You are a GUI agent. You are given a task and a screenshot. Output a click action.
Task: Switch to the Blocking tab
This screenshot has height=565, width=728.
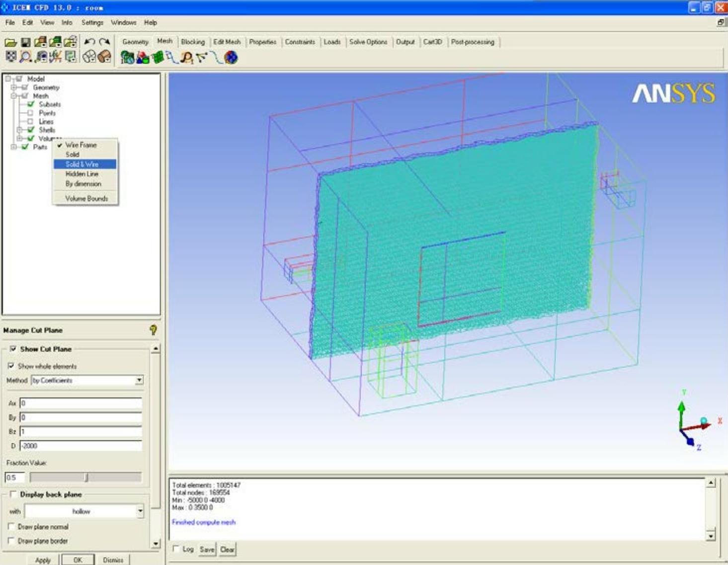pos(193,42)
